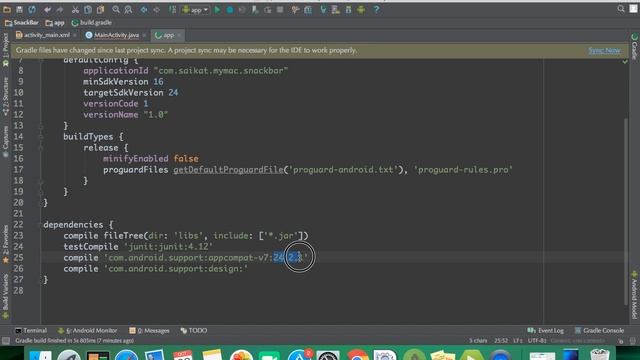Click the Undo arrow icon

[x=47, y=9]
